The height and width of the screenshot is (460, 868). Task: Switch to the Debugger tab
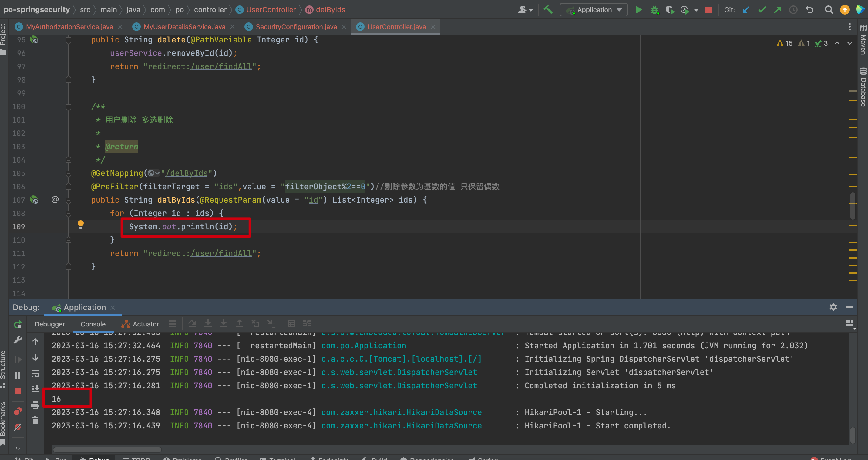coord(49,324)
